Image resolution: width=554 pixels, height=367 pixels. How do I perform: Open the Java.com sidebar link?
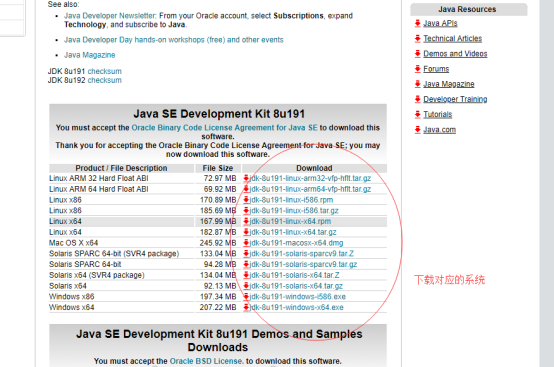point(440,130)
